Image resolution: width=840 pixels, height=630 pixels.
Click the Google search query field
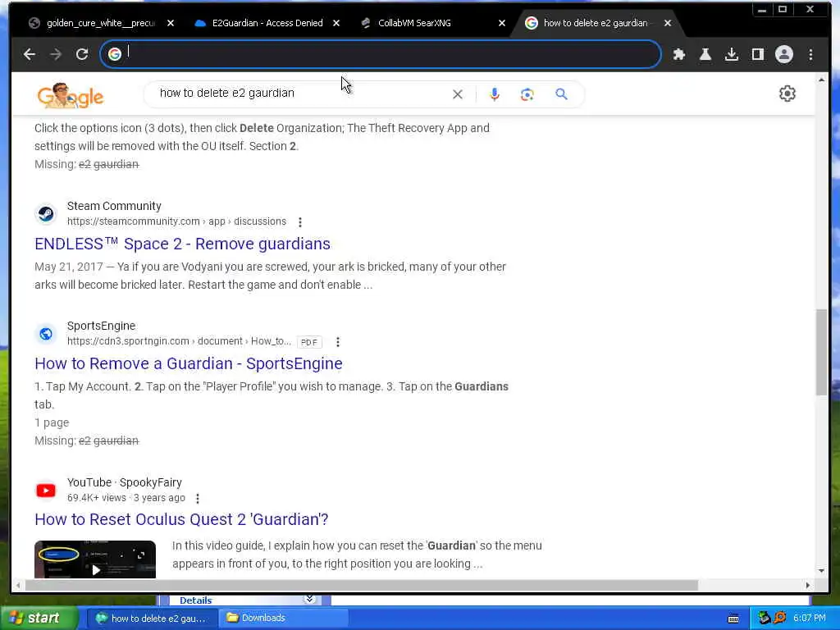click(300, 94)
